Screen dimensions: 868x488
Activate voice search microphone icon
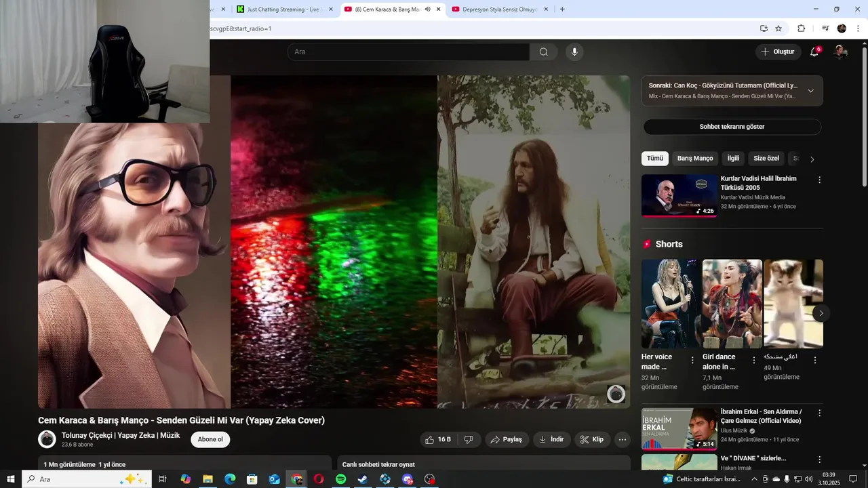(x=574, y=52)
